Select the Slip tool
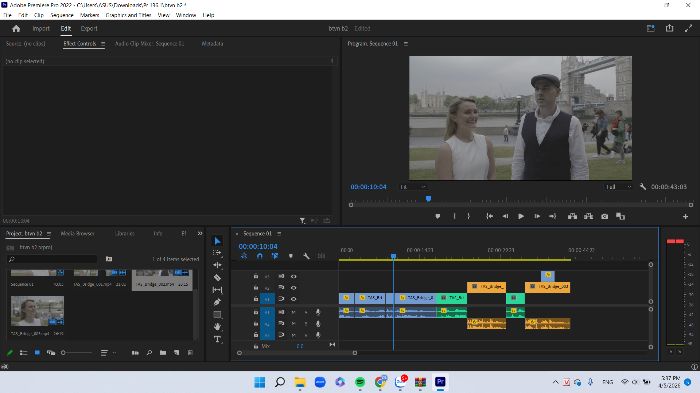This screenshot has width=700, height=393. (x=217, y=290)
